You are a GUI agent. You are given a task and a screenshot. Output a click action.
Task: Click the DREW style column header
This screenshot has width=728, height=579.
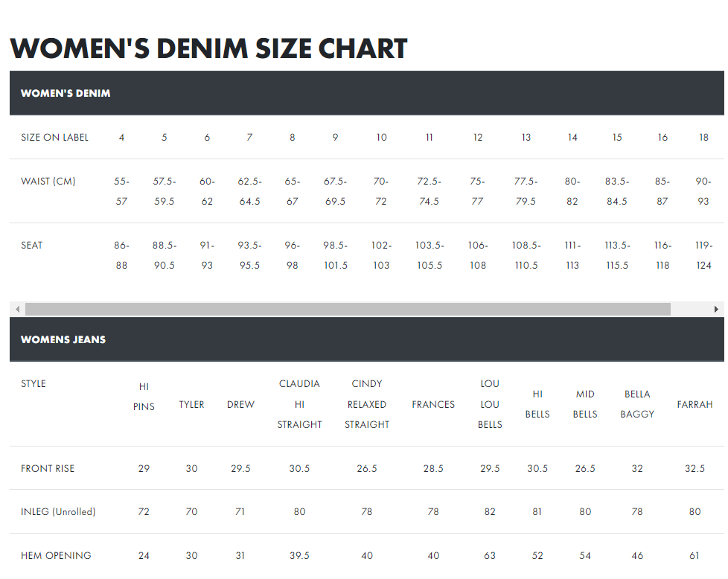pyautogui.click(x=240, y=404)
